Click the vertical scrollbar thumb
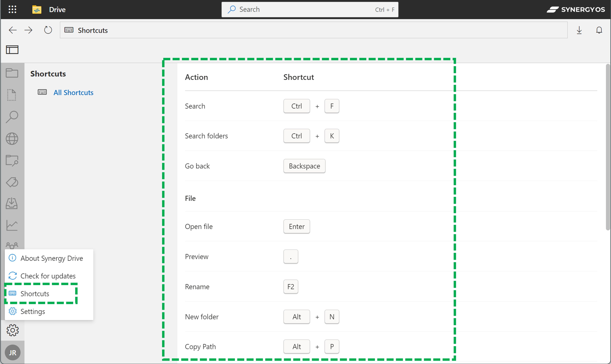Viewport: 611px width, 364px height. pos(608,147)
